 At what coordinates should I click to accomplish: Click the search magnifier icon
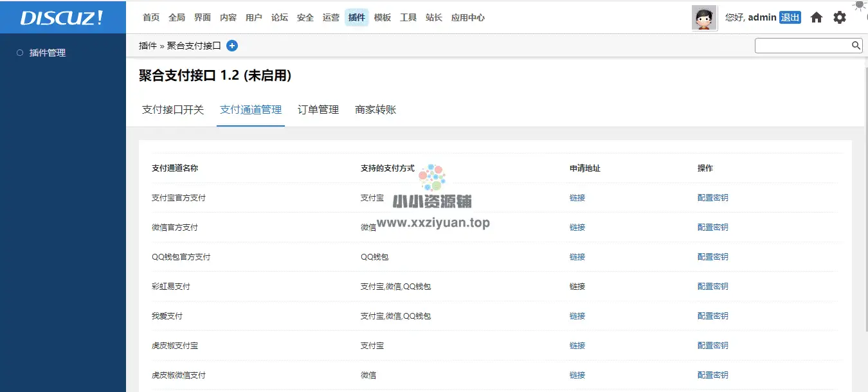(856, 46)
